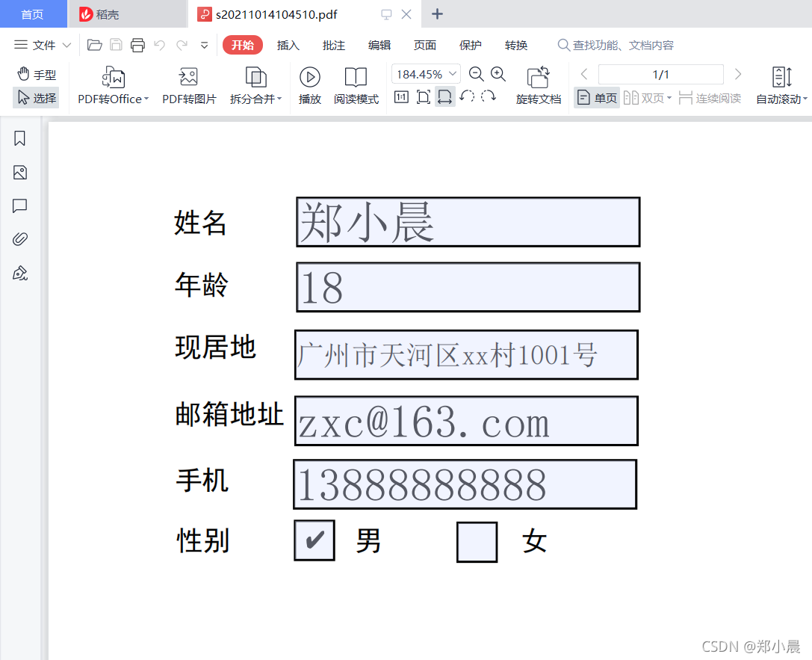The width and height of the screenshot is (812, 660).
Task: Zoom out with minus magnifier
Action: 476,74
